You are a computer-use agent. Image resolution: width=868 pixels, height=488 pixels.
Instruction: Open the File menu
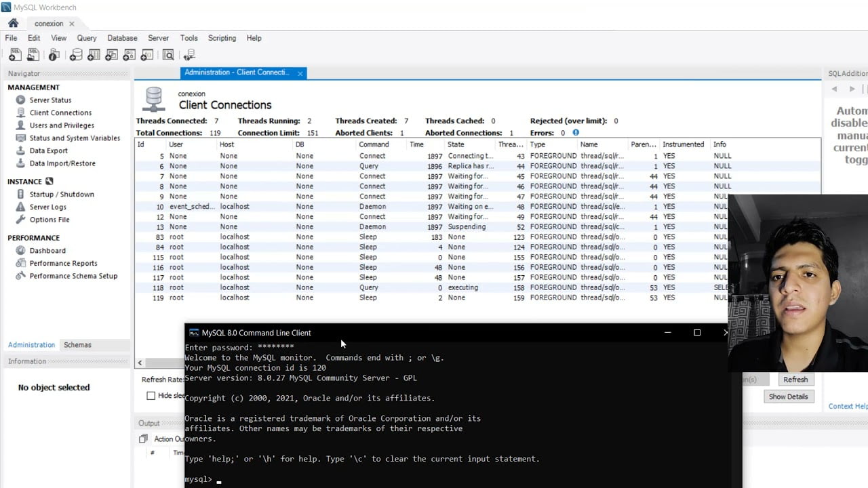pyautogui.click(x=11, y=38)
